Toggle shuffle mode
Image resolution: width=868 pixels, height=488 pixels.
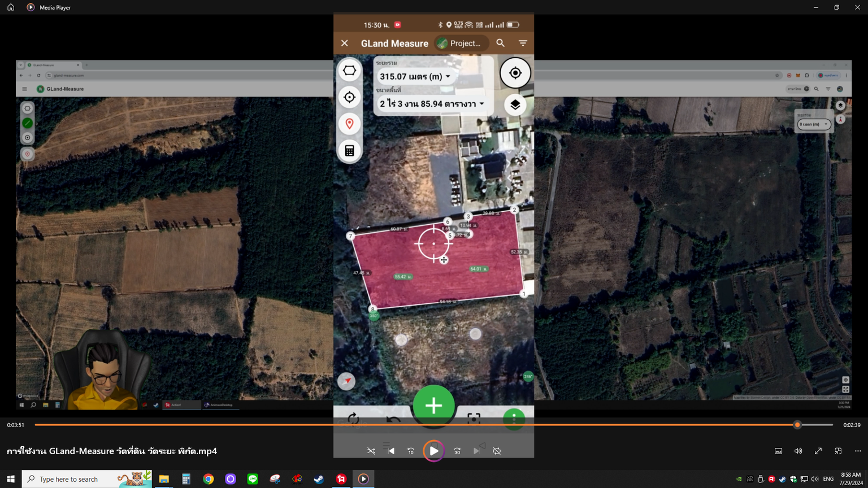(371, 451)
